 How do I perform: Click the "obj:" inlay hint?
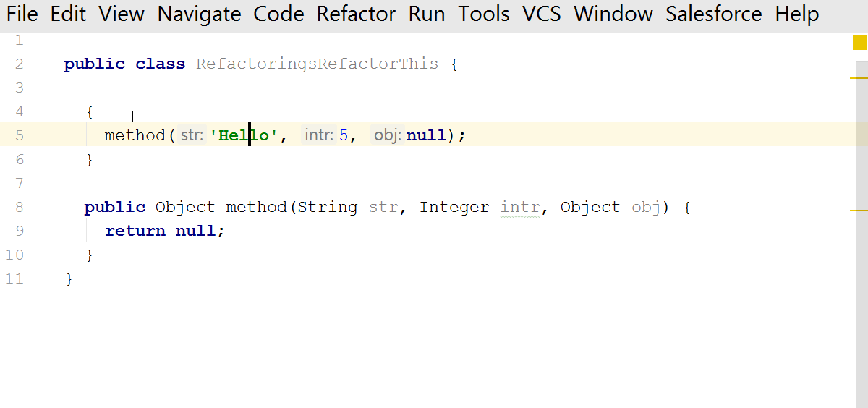pyautogui.click(x=387, y=135)
